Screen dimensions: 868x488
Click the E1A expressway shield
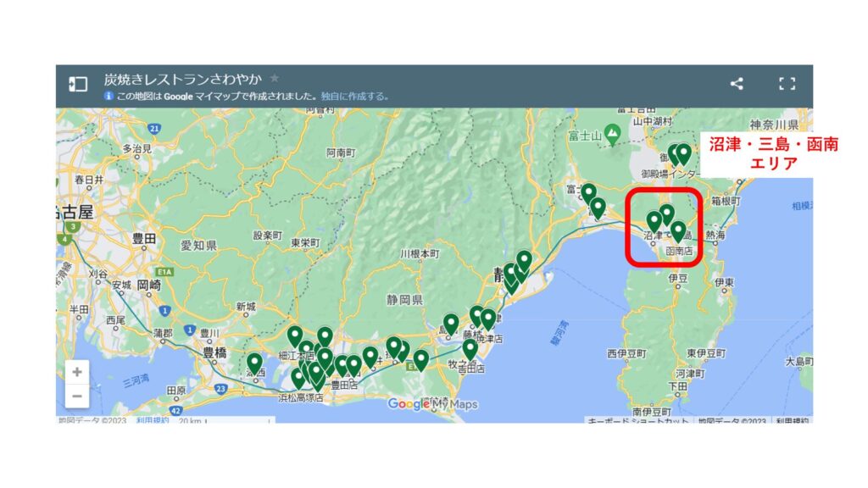click(x=164, y=272)
